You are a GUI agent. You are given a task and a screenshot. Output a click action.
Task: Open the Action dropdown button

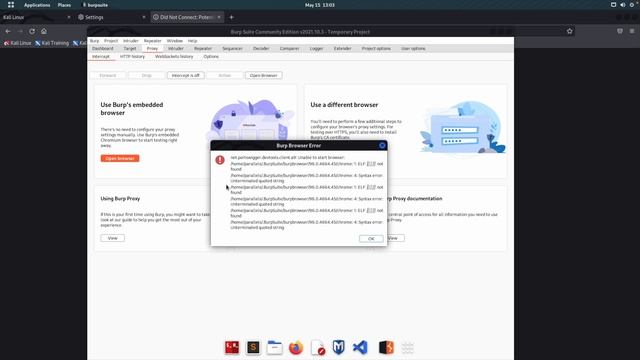point(224,75)
